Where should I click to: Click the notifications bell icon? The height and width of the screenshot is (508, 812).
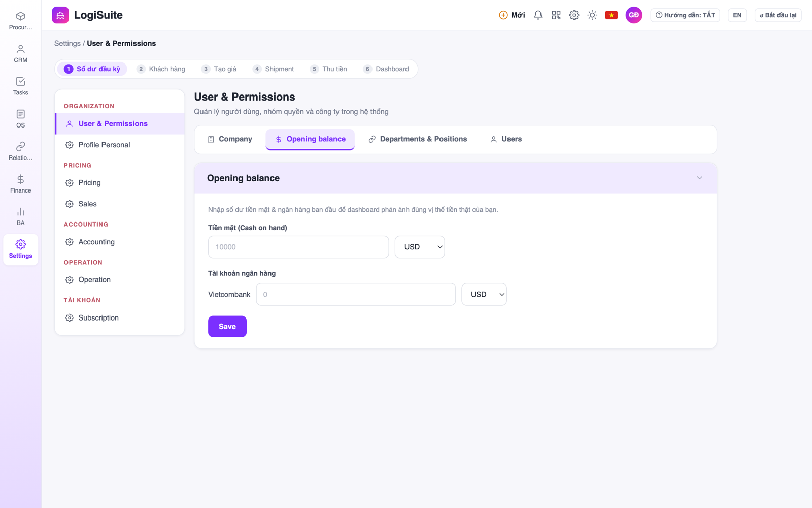538,15
